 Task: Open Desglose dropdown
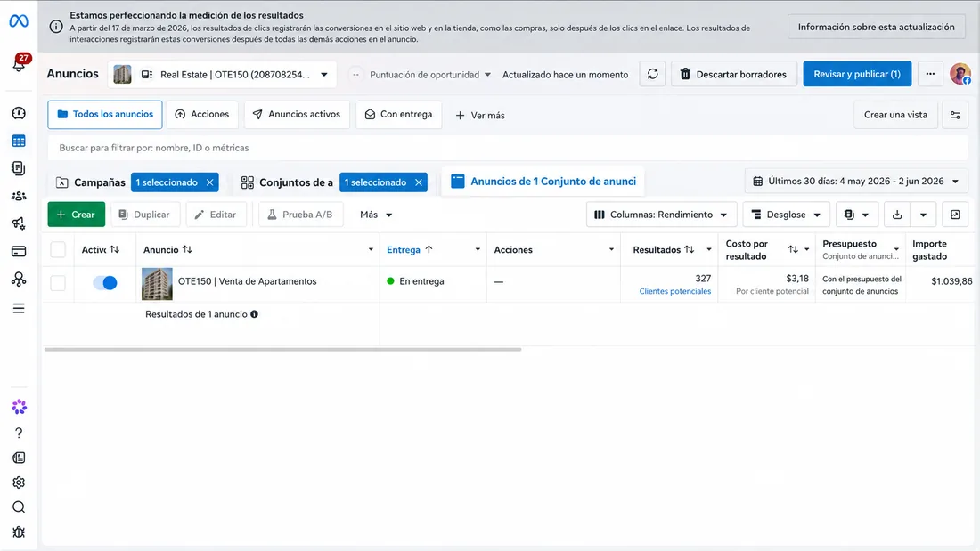[x=786, y=215]
